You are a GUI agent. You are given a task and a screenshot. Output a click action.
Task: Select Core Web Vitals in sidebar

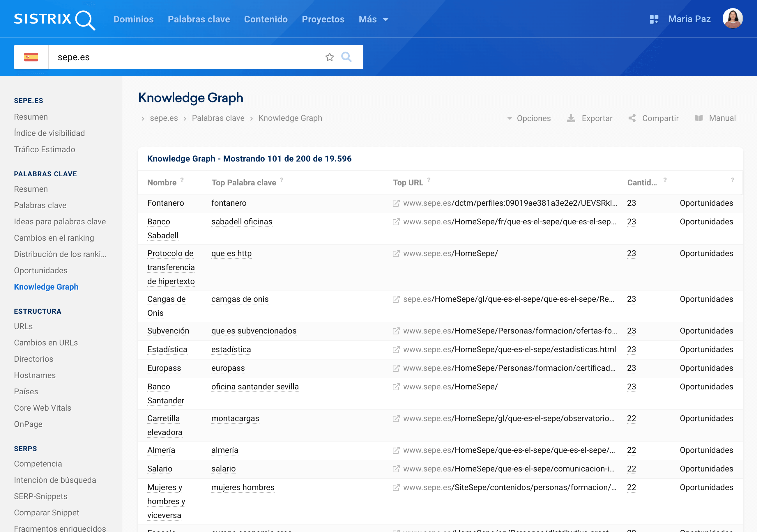click(43, 408)
